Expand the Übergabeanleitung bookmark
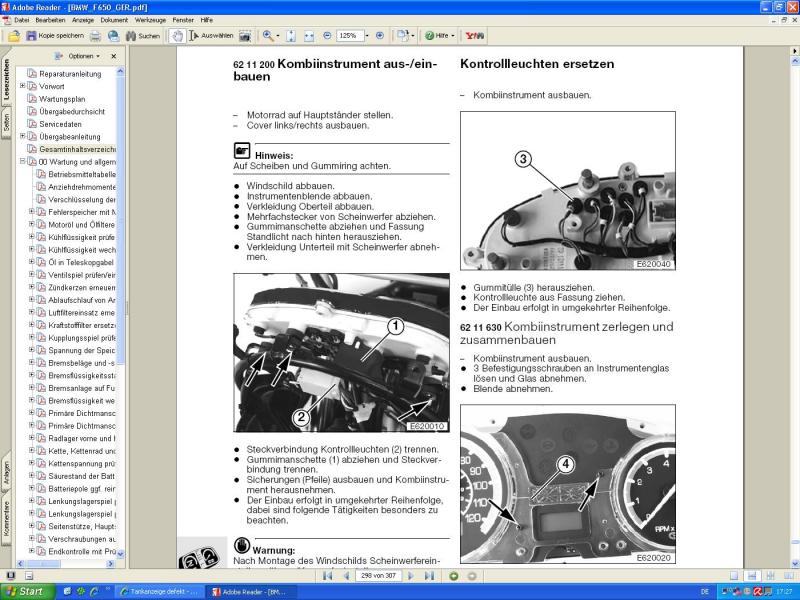This screenshot has height=600, width=800. click(x=22, y=136)
